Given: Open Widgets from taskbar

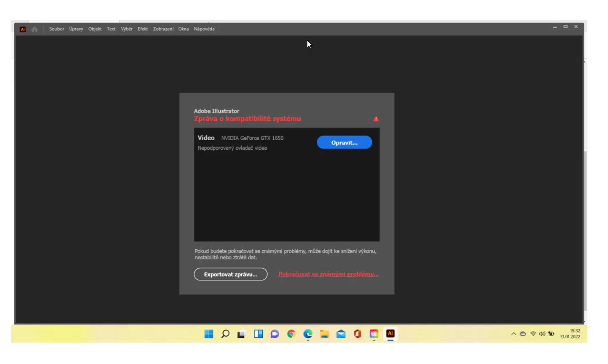Looking at the screenshot, I should 258,334.
